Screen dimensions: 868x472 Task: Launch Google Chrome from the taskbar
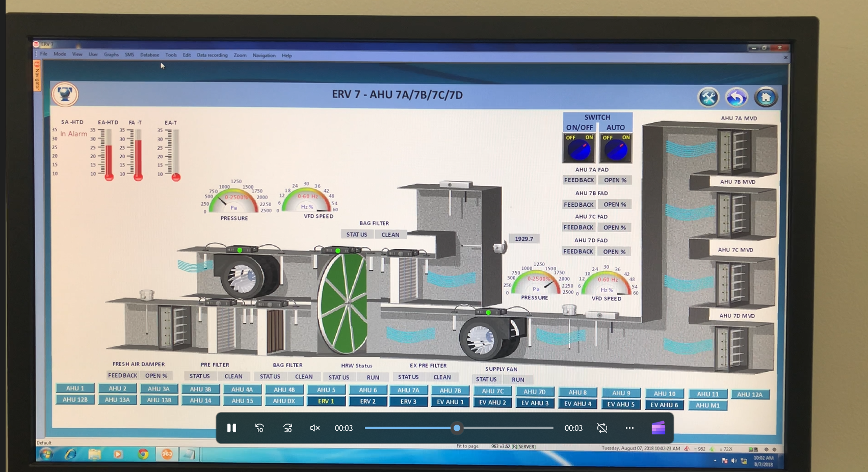(143, 454)
